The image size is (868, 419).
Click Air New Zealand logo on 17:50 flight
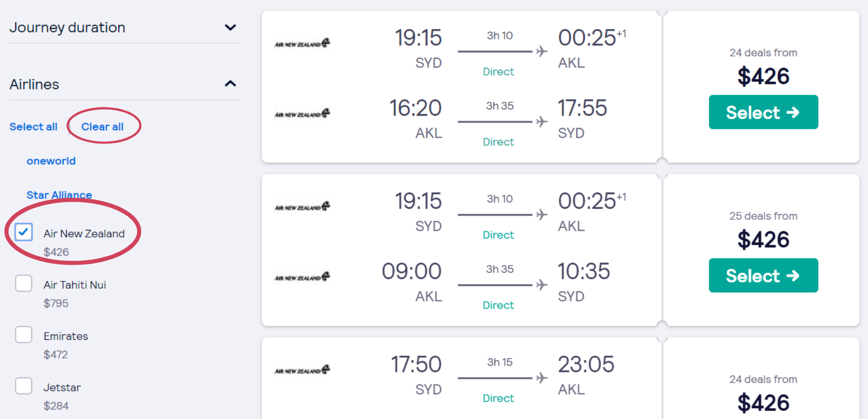tap(302, 370)
